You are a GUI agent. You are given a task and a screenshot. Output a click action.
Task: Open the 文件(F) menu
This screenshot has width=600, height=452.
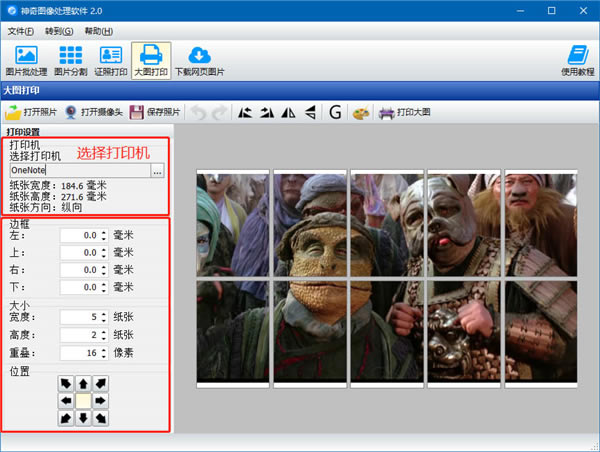[x=21, y=32]
